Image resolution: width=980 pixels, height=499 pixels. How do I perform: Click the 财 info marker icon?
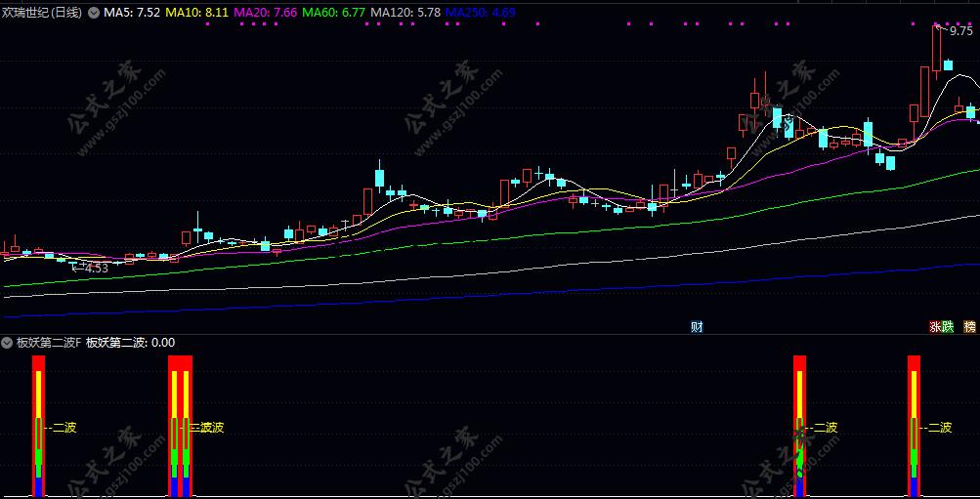click(x=697, y=326)
